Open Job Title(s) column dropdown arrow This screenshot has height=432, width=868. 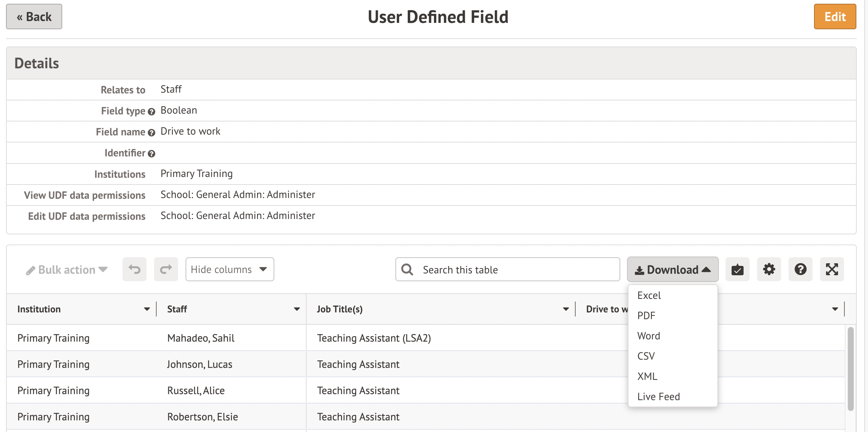(x=566, y=309)
